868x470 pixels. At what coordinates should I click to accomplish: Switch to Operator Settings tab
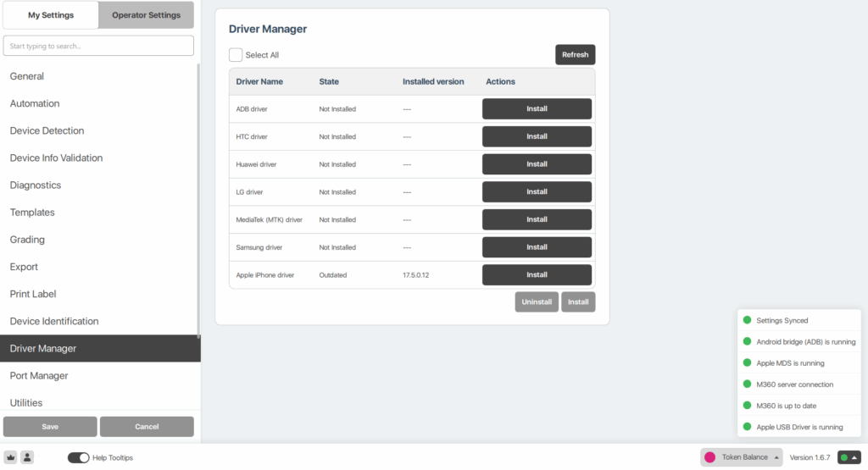[146, 15]
